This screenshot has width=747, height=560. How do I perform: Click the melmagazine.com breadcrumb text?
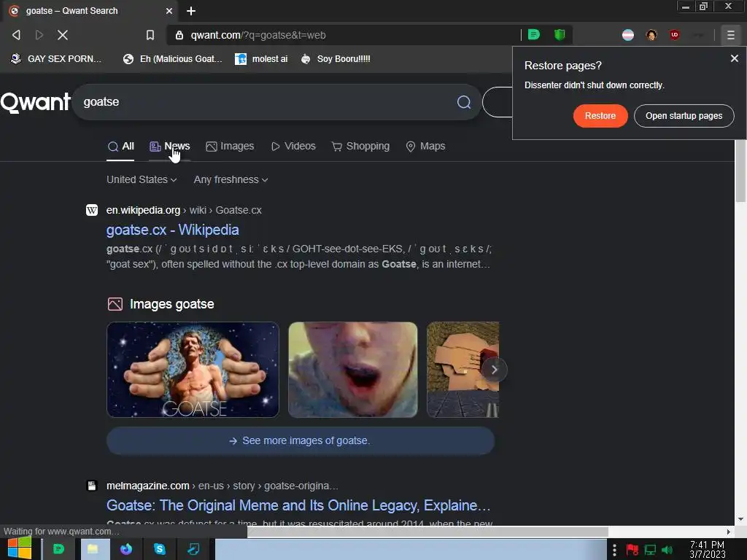[147, 486]
